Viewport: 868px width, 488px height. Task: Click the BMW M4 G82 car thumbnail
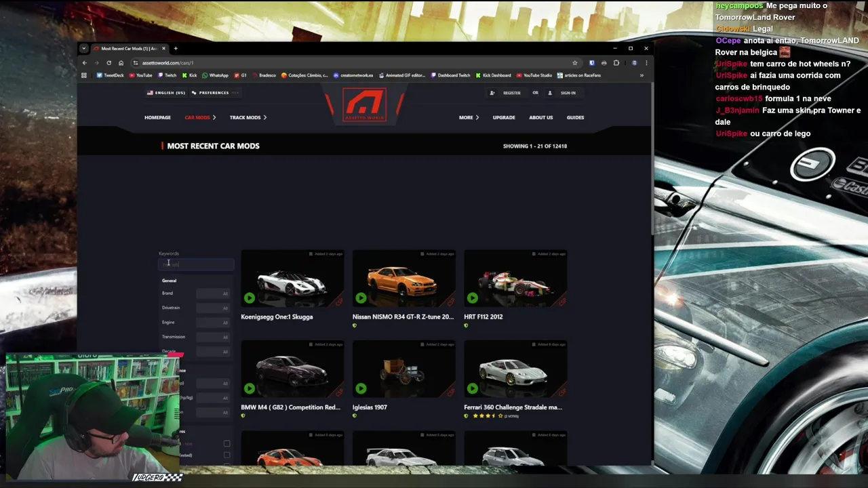click(x=292, y=370)
